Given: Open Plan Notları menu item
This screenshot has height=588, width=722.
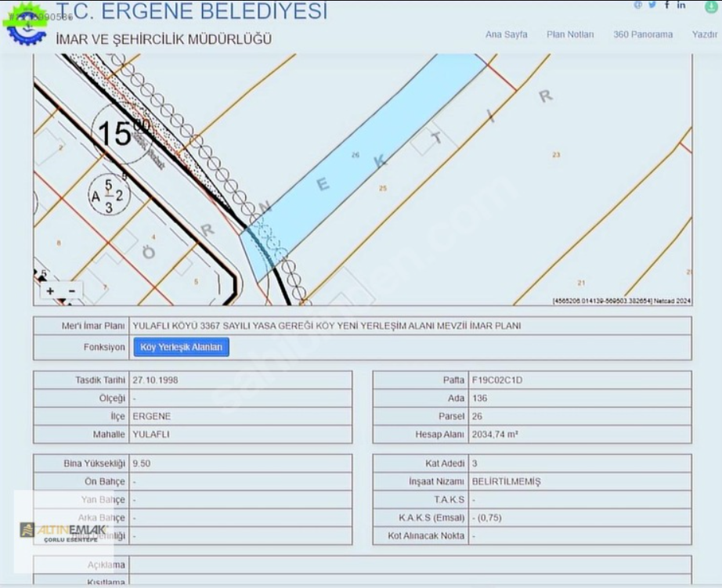Looking at the screenshot, I should (x=570, y=34).
